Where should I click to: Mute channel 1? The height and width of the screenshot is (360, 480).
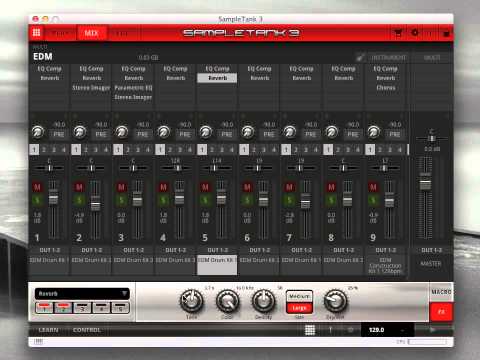click(x=37, y=187)
